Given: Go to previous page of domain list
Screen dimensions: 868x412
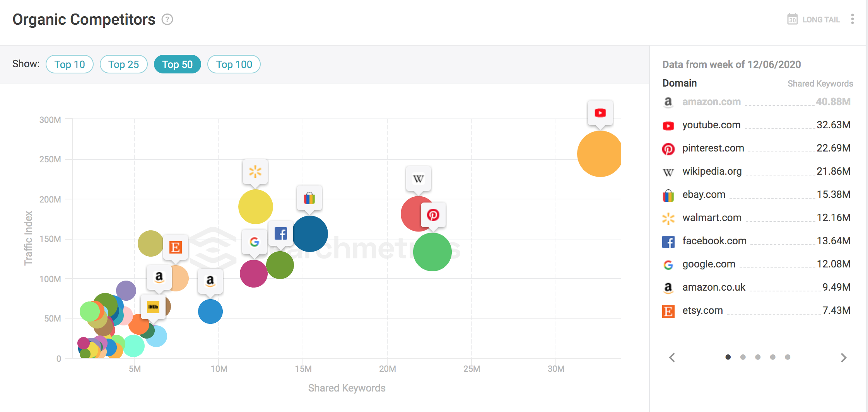Looking at the screenshot, I should click(672, 358).
